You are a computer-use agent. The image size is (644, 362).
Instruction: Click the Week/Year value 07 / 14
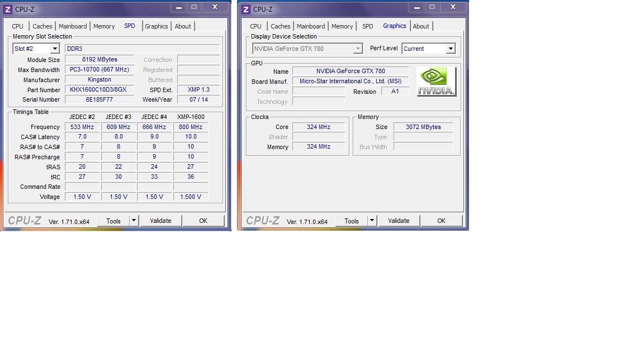pyautogui.click(x=199, y=99)
